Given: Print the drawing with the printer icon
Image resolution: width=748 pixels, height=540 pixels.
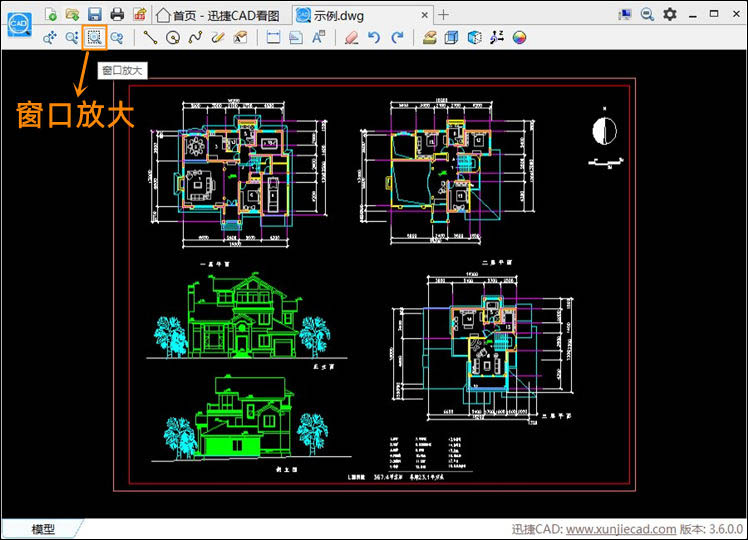Looking at the screenshot, I should 117,15.
